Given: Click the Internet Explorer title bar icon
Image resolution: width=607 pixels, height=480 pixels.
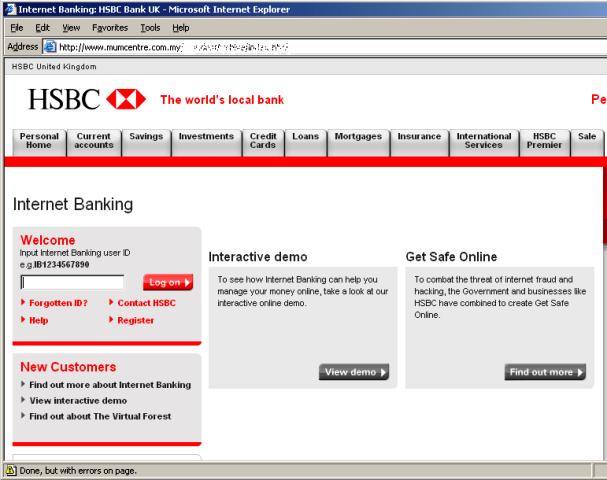Looking at the screenshot, I should point(9,9).
